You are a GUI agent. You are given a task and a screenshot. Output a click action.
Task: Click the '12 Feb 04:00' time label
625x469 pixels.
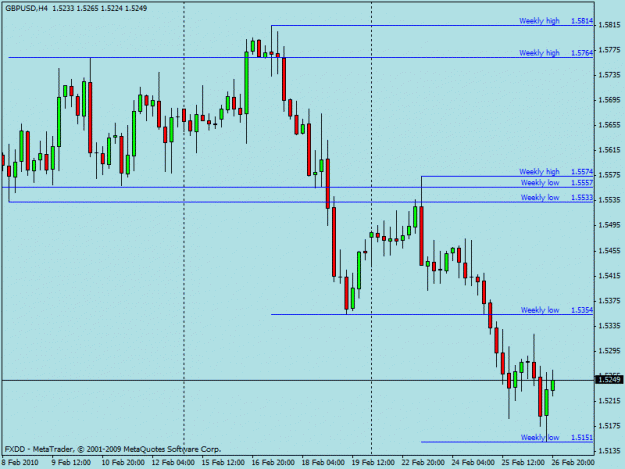click(x=173, y=463)
